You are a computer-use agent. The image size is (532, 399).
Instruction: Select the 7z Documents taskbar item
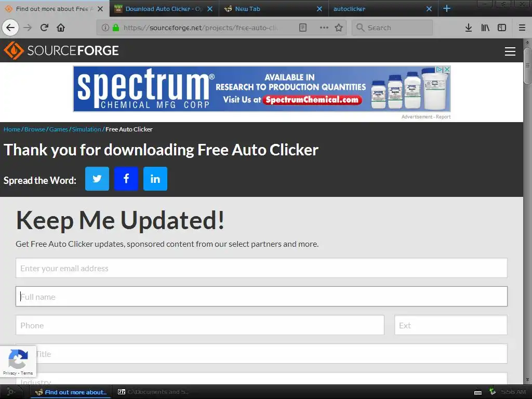(153, 392)
